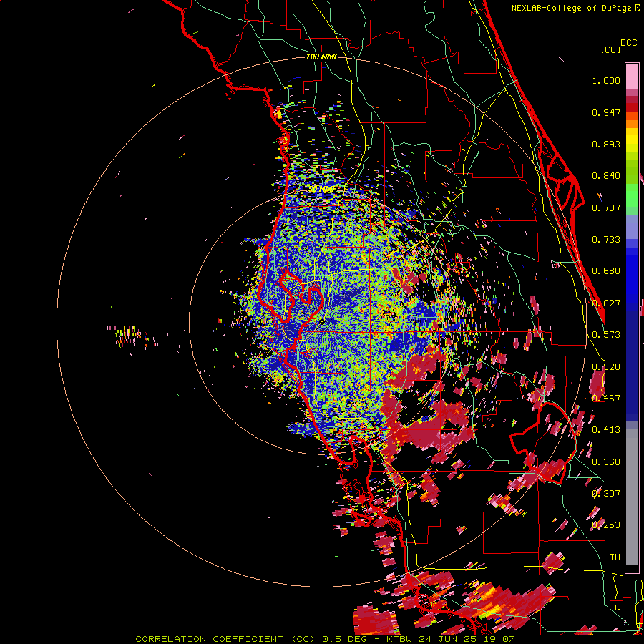Click the 0.360 scale value
The image size is (644, 644).
(x=606, y=462)
